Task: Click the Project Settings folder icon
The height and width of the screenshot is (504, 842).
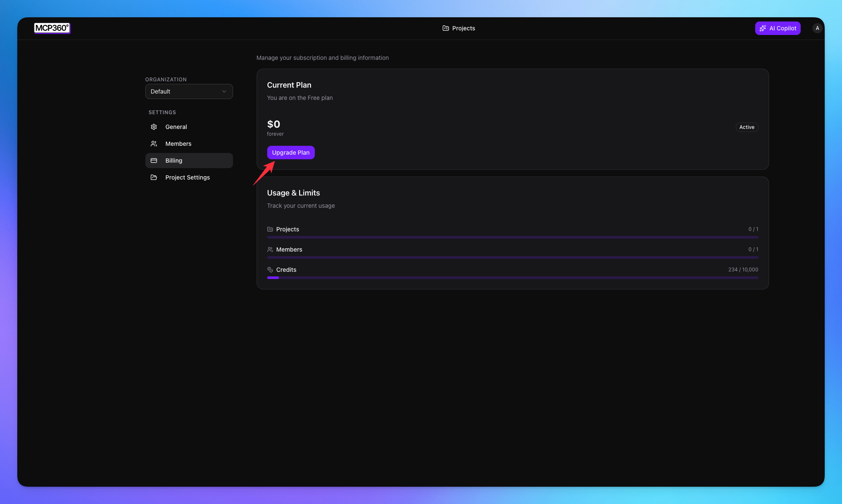Action: pyautogui.click(x=154, y=177)
